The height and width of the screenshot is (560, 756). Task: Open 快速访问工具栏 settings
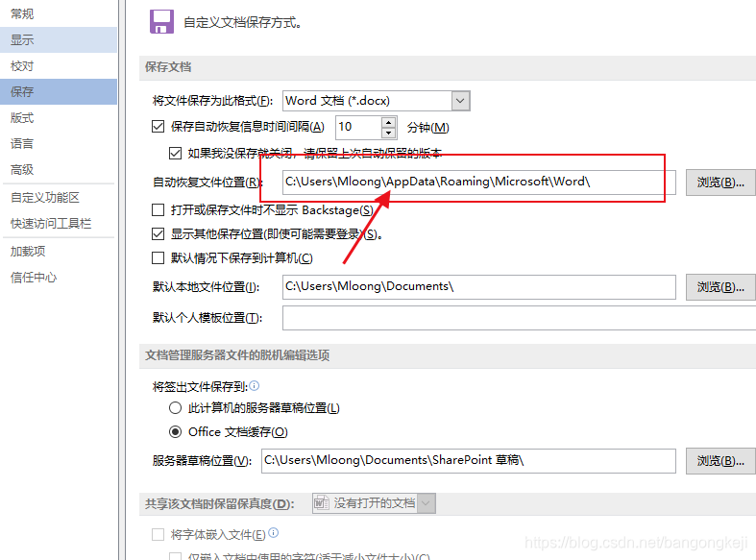coord(59,224)
